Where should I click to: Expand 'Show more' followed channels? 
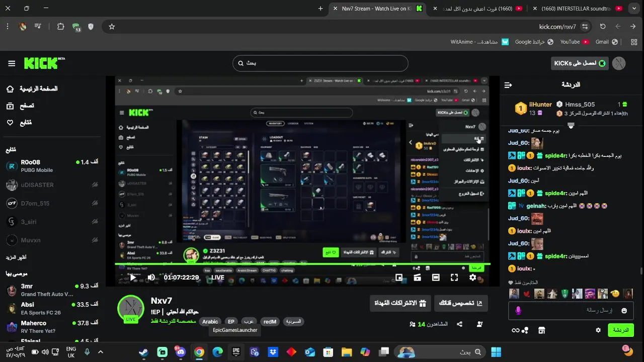coord(16,257)
